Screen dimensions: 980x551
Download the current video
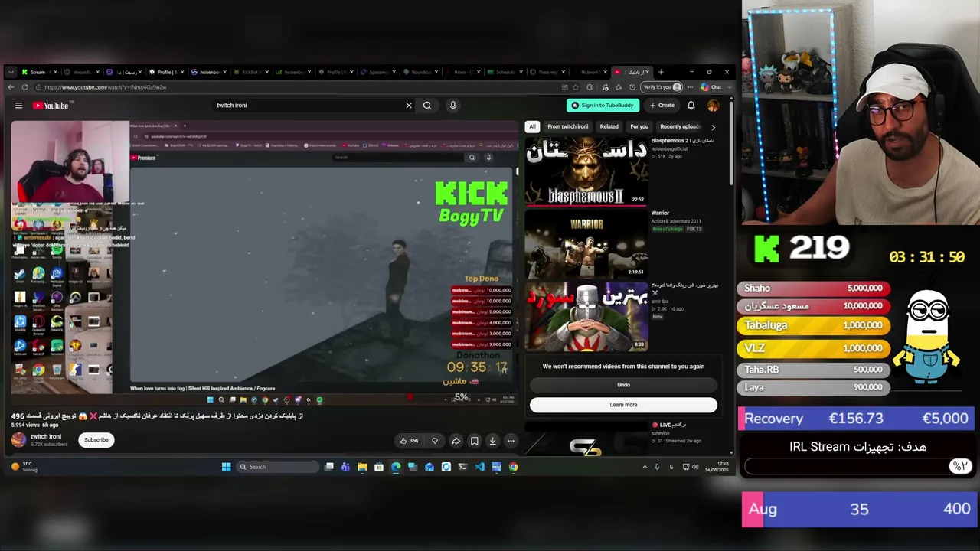pyautogui.click(x=492, y=441)
